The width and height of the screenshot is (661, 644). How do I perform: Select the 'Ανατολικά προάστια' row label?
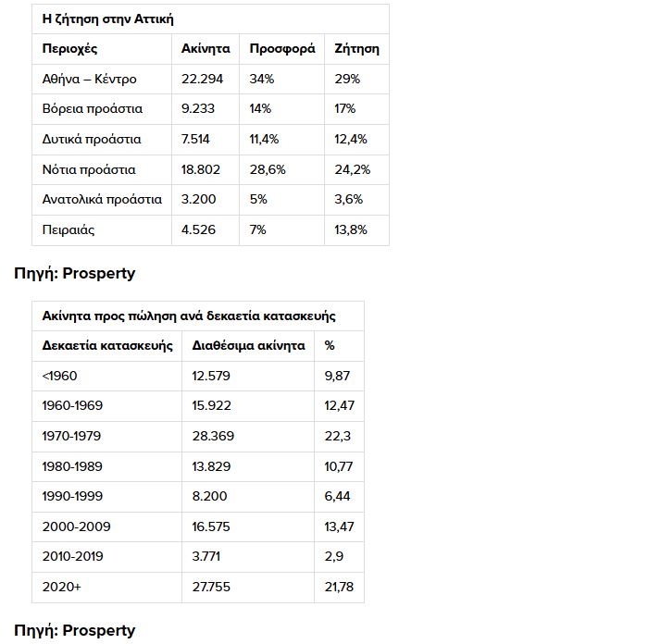(x=102, y=199)
